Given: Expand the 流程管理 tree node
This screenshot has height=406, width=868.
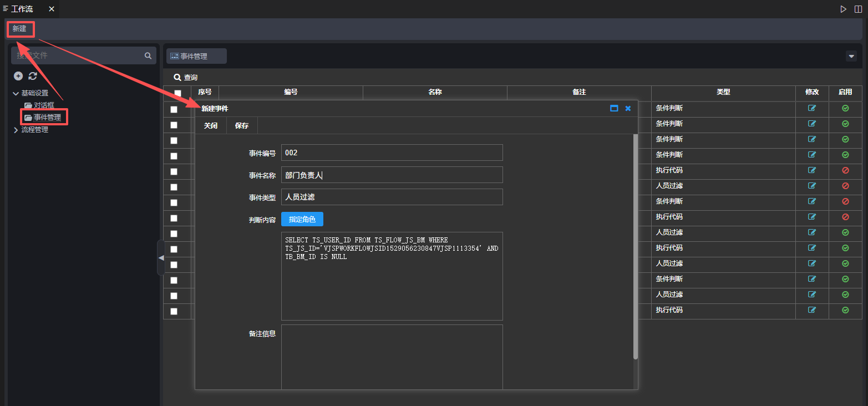Looking at the screenshot, I should [x=16, y=130].
